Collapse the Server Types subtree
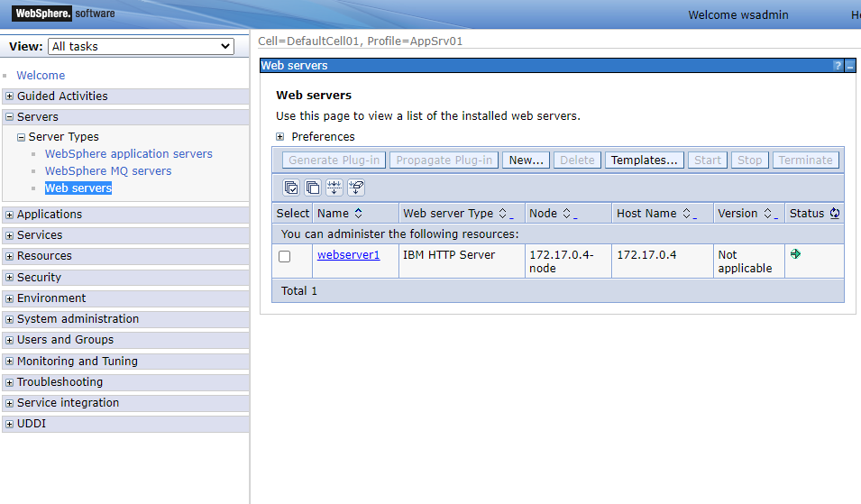Image resolution: width=861 pixels, height=504 pixels. [21, 137]
